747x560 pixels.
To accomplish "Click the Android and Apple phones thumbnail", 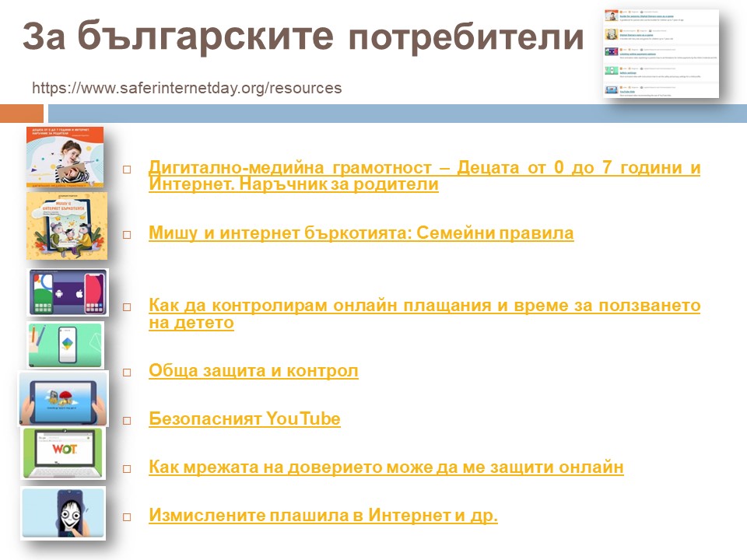I will pos(68,292).
